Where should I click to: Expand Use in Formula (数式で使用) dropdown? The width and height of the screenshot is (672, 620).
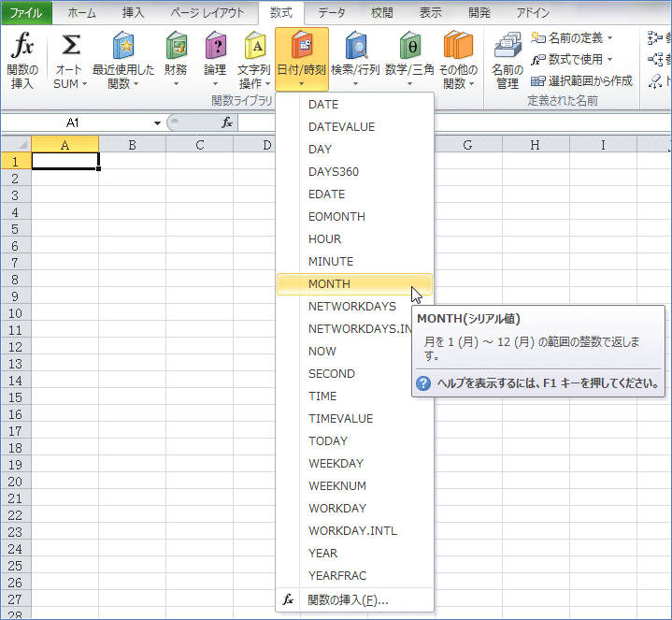pyautogui.click(x=609, y=60)
